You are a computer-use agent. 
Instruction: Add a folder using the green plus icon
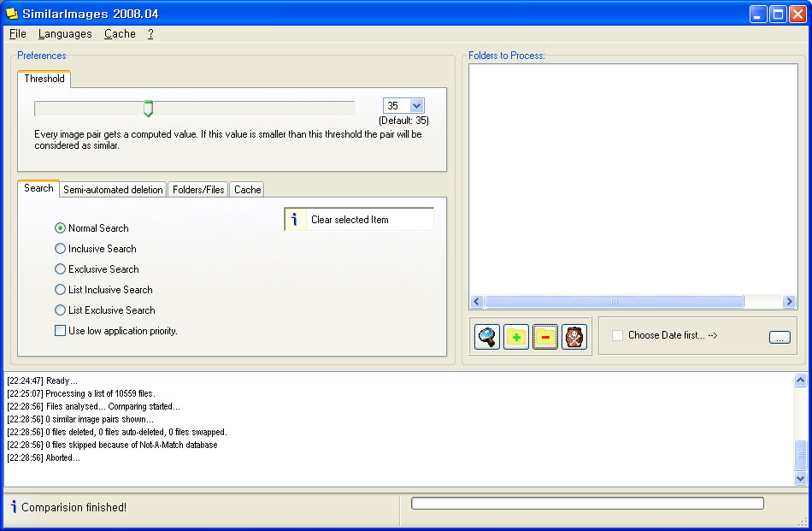coord(515,337)
